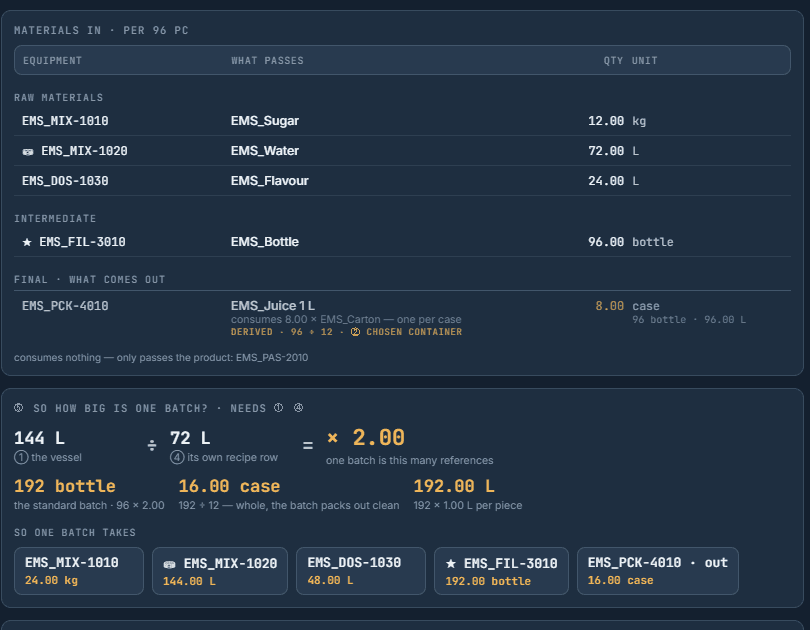Select the EMS_MIX-1020 label in the batch card

230,563
